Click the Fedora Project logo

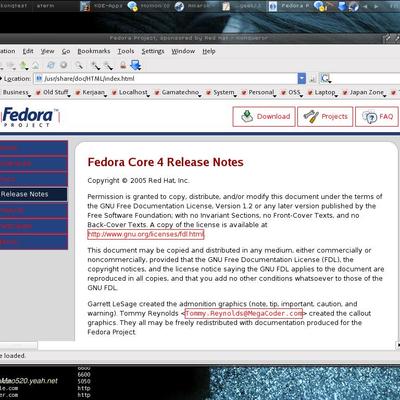pyautogui.click(x=31, y=117)
